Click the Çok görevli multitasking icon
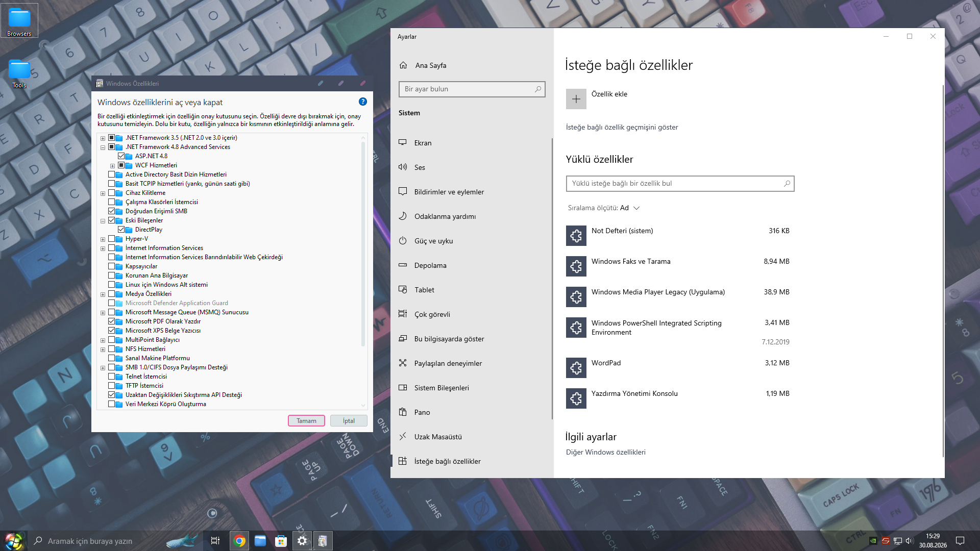 pyautogui.click(x=403, y=314)
